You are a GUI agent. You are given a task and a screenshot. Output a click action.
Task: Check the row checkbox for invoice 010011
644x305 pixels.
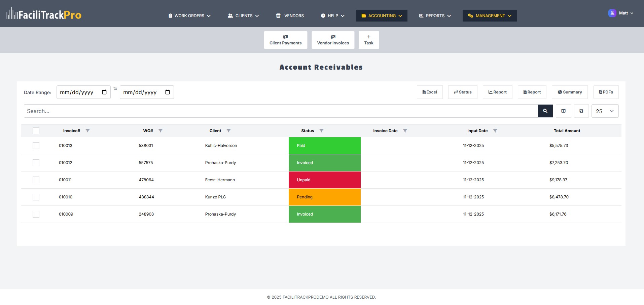click(x=36, y=180)
